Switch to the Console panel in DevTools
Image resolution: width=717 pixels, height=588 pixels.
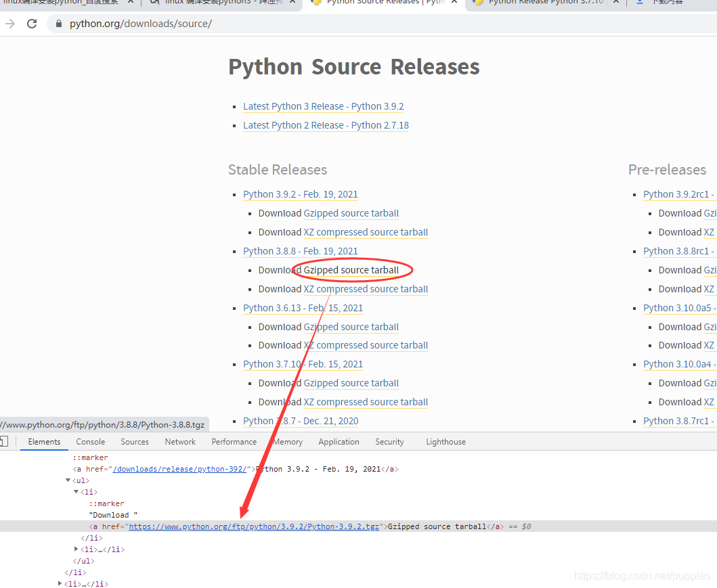tap(90, 441)
